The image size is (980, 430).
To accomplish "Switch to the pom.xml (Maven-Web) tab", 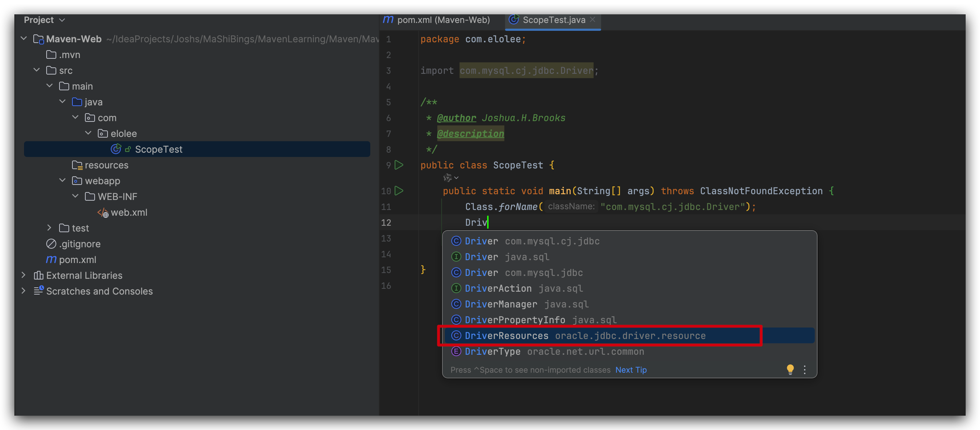I will point(436,20).
